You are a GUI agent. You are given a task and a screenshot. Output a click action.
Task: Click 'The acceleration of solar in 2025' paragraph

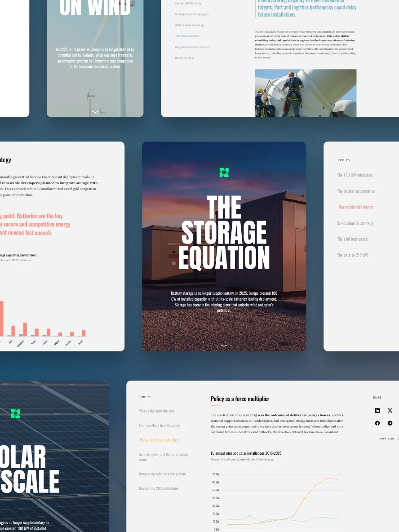[277, 423]
